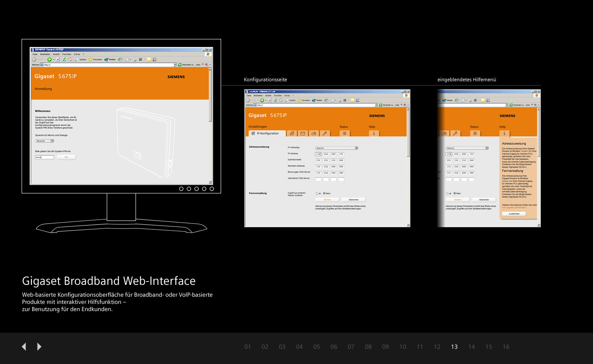Expand the address bar dropdown on monitor screenshot
The height and width of the screenshot is (364, 593).
point(175,65)
